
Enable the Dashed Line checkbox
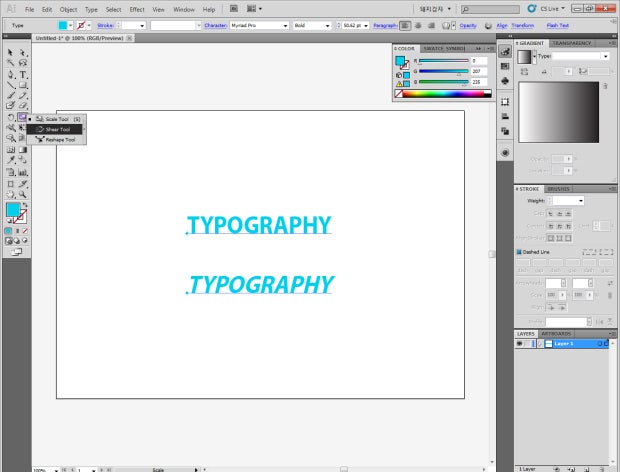[x=519, y=252]
